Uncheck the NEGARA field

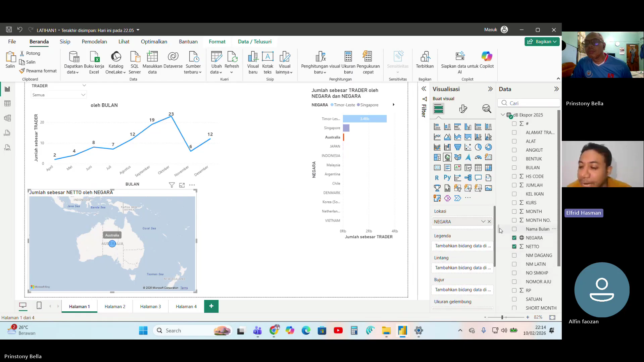tap(514, 238)
